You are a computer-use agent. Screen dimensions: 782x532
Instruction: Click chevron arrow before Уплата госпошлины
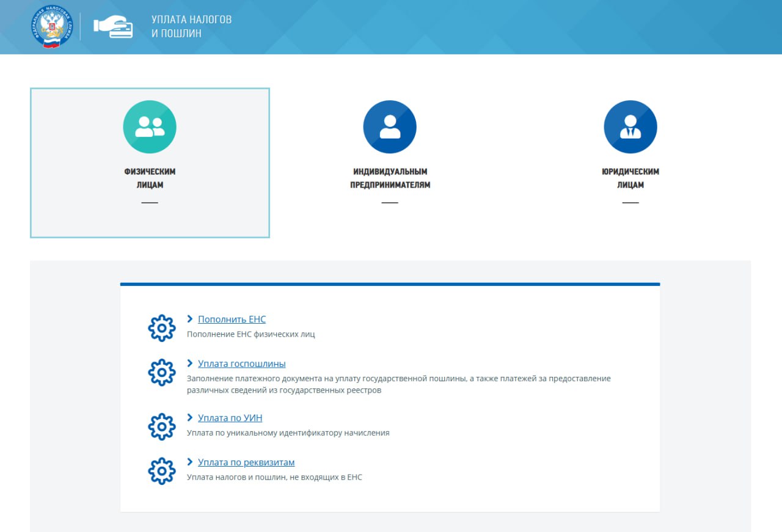click(190, 364)
